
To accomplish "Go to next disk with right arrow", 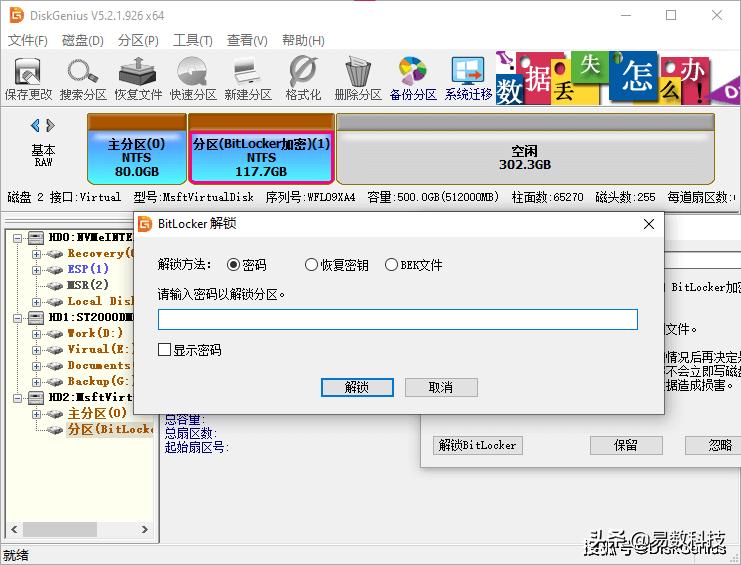I will tap(50, 125).
